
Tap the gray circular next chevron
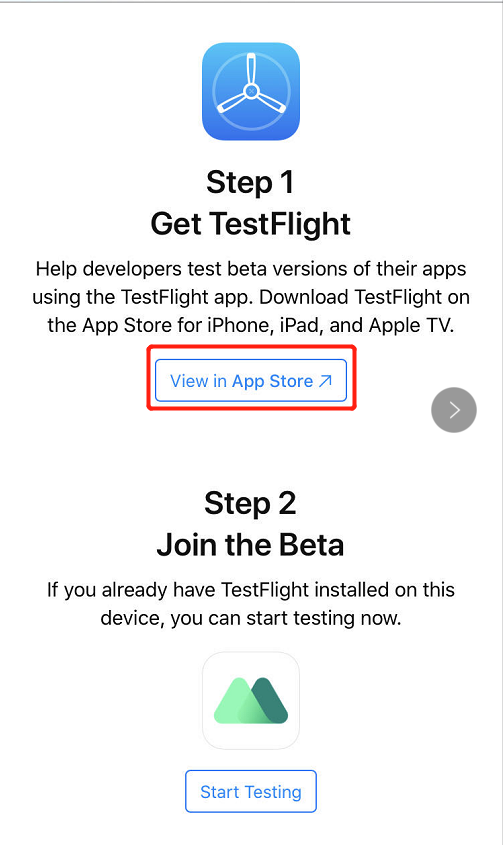tap(454, 410)
